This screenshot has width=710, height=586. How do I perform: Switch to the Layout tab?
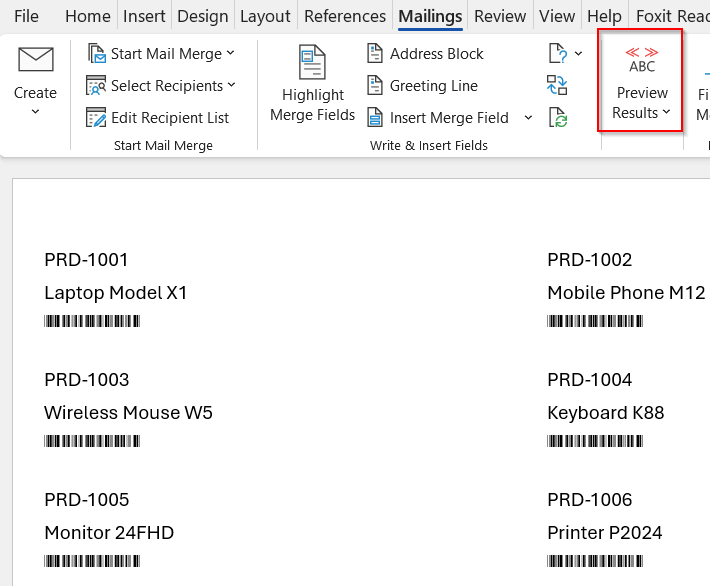pyautogui.click(x=265, y=16)
